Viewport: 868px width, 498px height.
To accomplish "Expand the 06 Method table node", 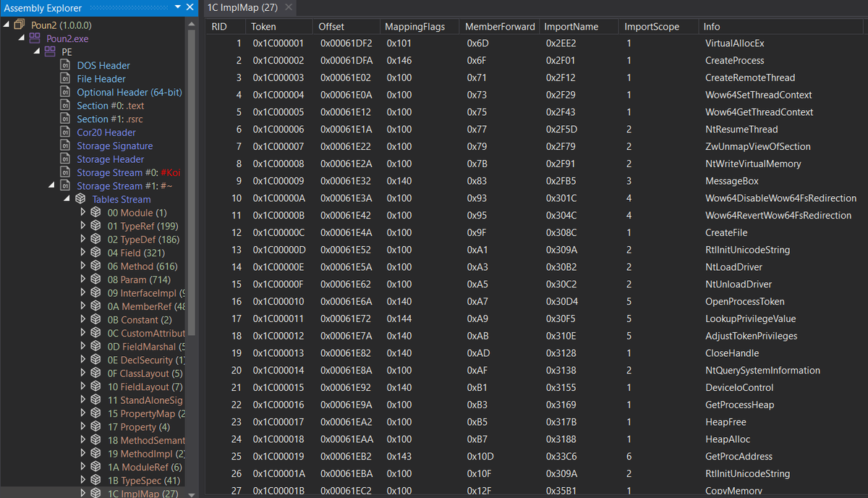I will [82, 266].
